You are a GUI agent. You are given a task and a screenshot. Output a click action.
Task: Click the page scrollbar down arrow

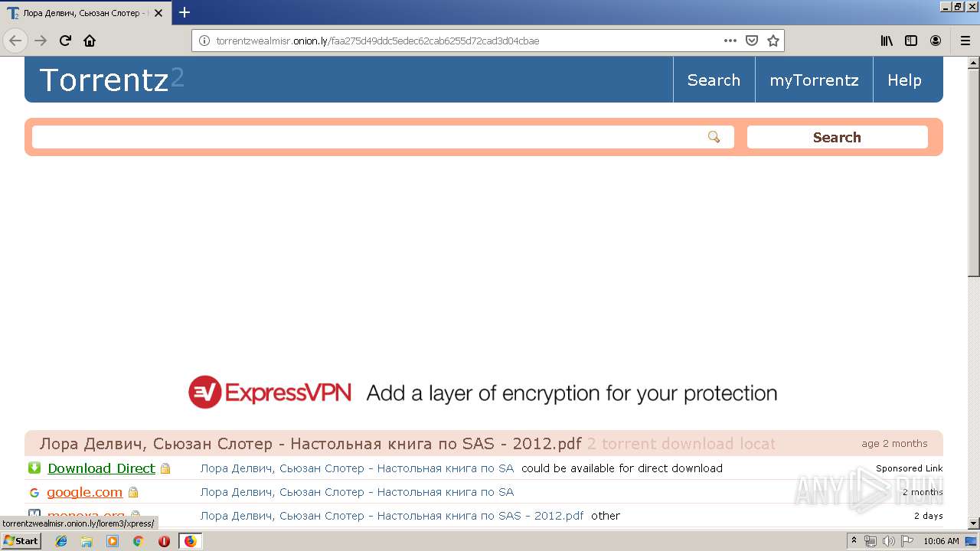(x=974, y=523)
